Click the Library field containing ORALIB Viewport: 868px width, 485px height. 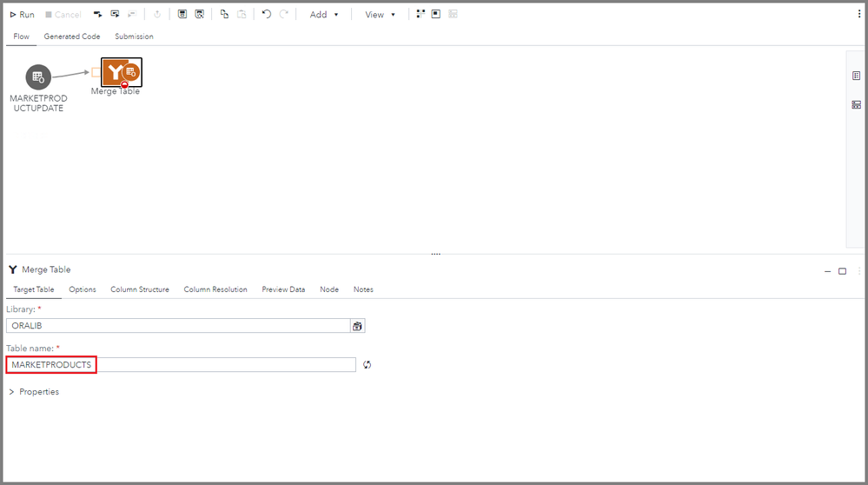click(178, 326)
